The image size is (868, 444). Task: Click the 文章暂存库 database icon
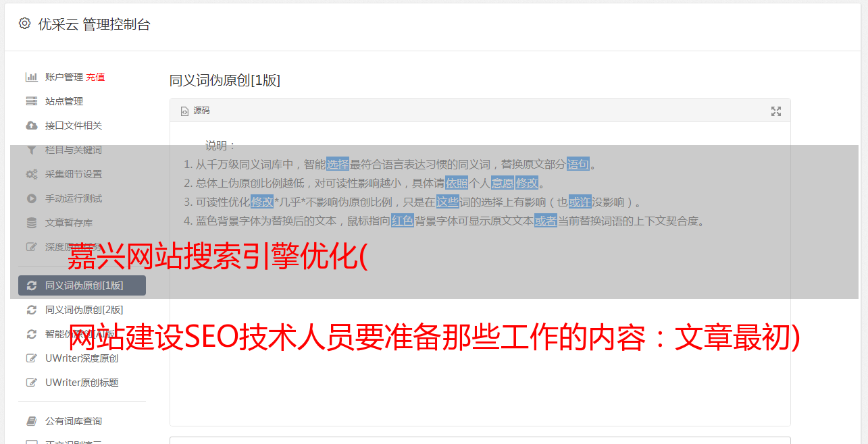point(31,223)
